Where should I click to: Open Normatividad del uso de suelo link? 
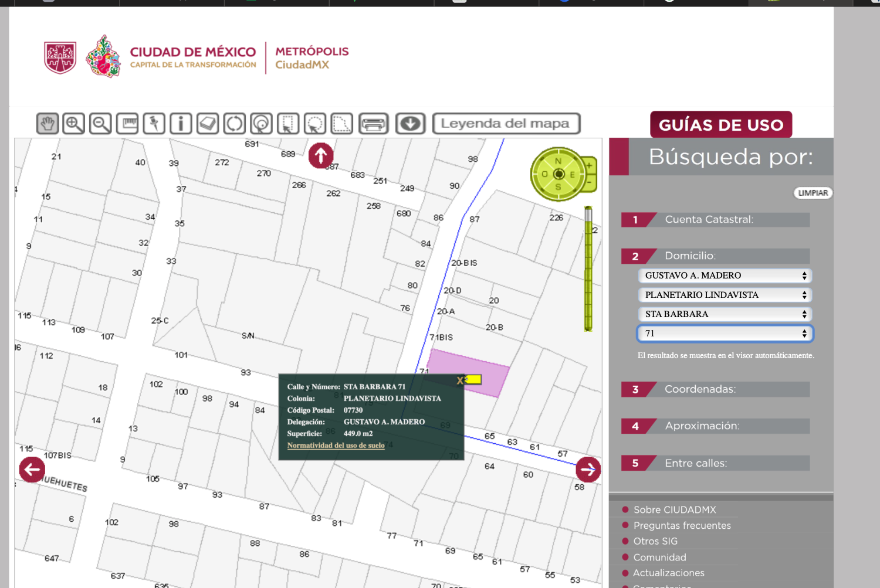(x=336, y=446)
